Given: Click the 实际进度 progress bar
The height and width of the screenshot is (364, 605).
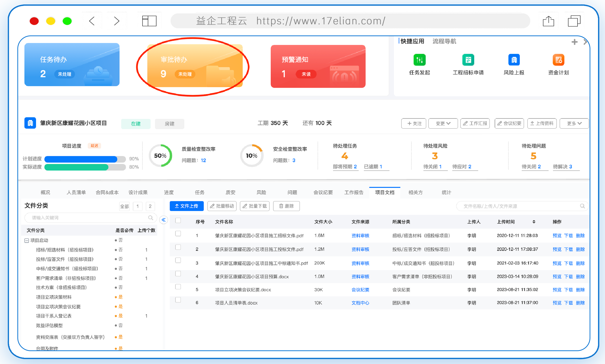Looking at the screenshot, I should coord(85,167).
